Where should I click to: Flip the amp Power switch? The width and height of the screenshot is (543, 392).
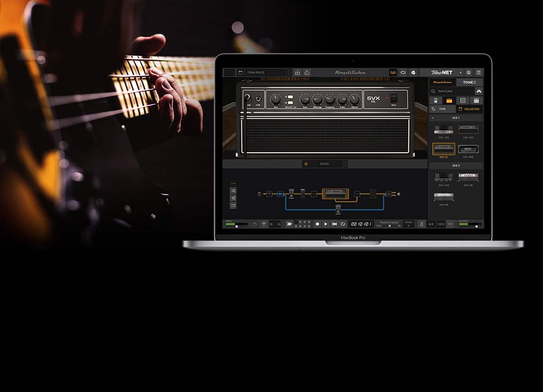(394, 98)
